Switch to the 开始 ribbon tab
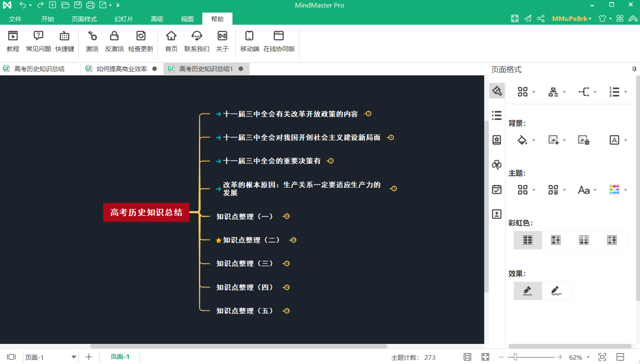Image resolution: width=640 pixels, height=364 pixels. 48,19
